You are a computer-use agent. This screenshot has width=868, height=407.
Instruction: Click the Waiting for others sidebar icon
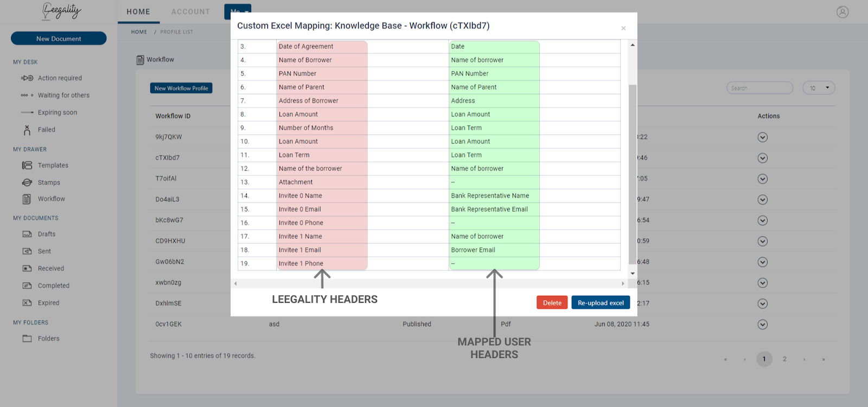(27, 96)
